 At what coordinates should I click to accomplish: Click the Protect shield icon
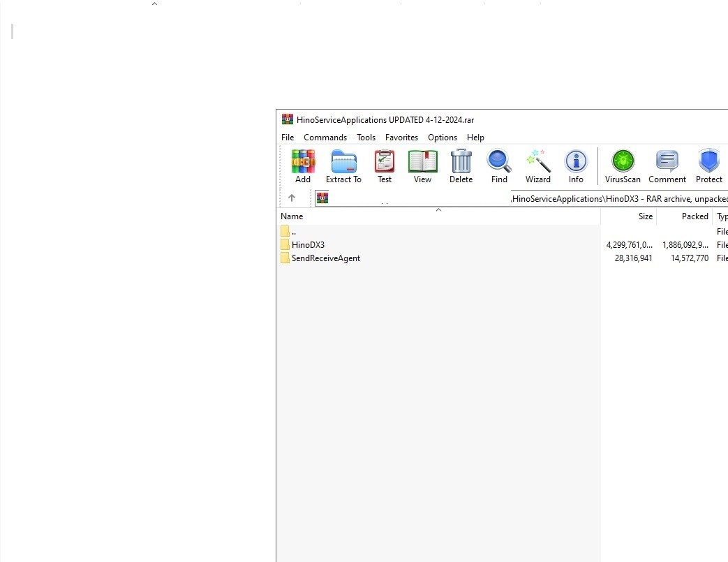[709, 161]
